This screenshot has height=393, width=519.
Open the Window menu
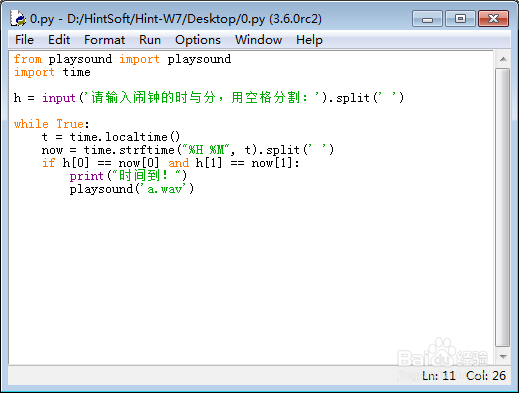tap(258, 40)
